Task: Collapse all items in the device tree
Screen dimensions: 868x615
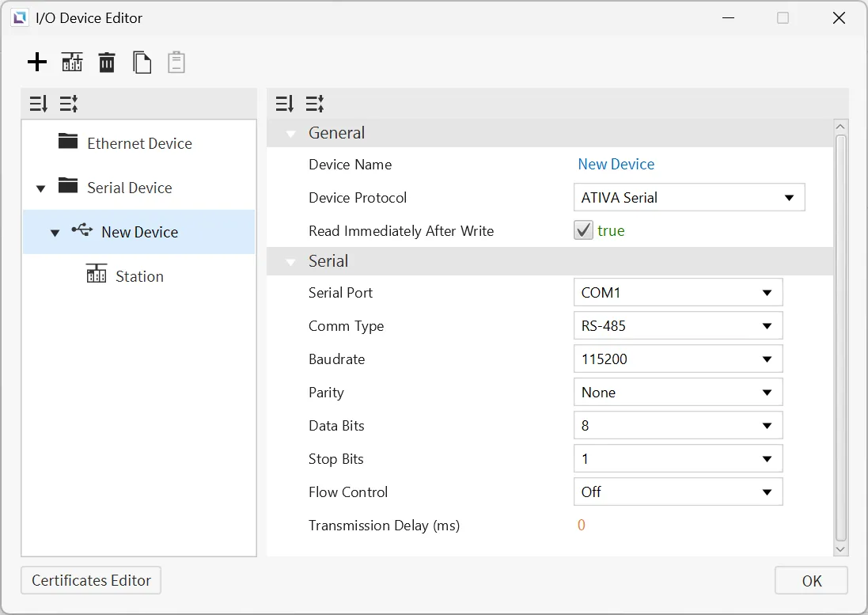Action: (69, 104)
